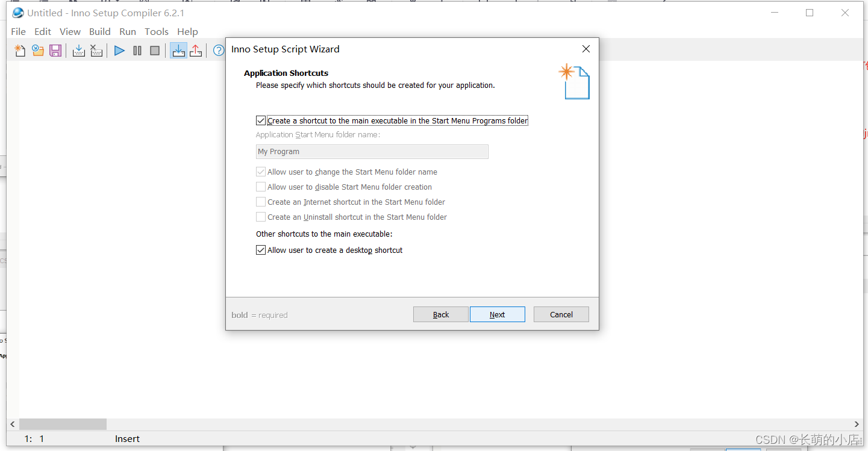Click the New script toolbar icon
The height and width of the screenshot is (451, 868).
coord(20,51)
